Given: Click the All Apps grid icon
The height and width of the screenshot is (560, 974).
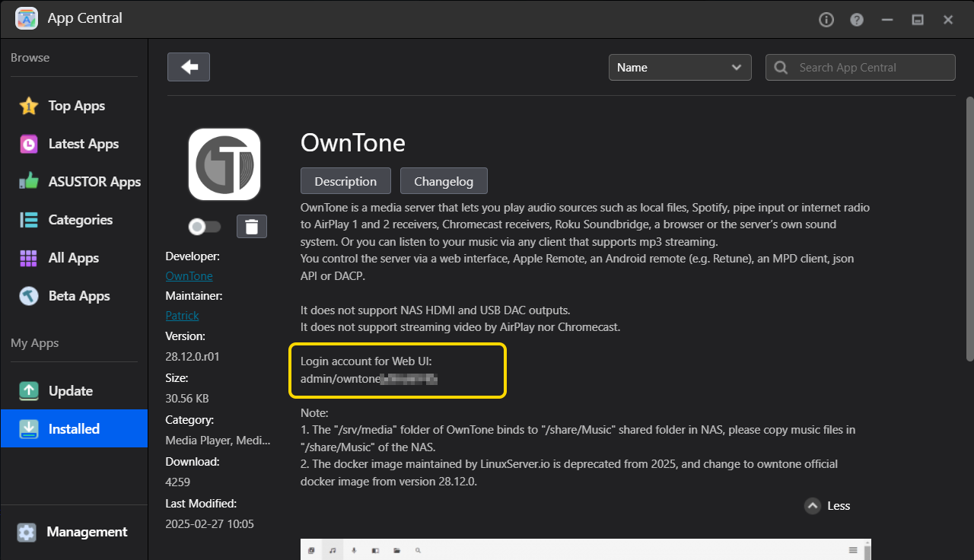Looking at the screenshot, I should tap(29, 258).
